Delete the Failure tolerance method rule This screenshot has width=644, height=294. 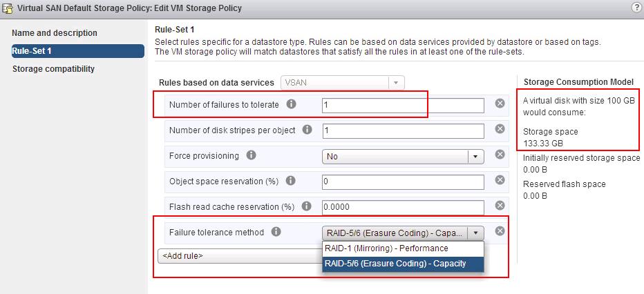coord(500,232)
